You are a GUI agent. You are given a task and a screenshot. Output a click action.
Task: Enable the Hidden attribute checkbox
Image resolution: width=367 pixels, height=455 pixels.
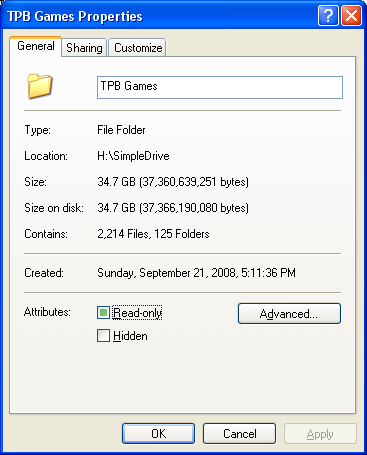[x=103, y=336]
